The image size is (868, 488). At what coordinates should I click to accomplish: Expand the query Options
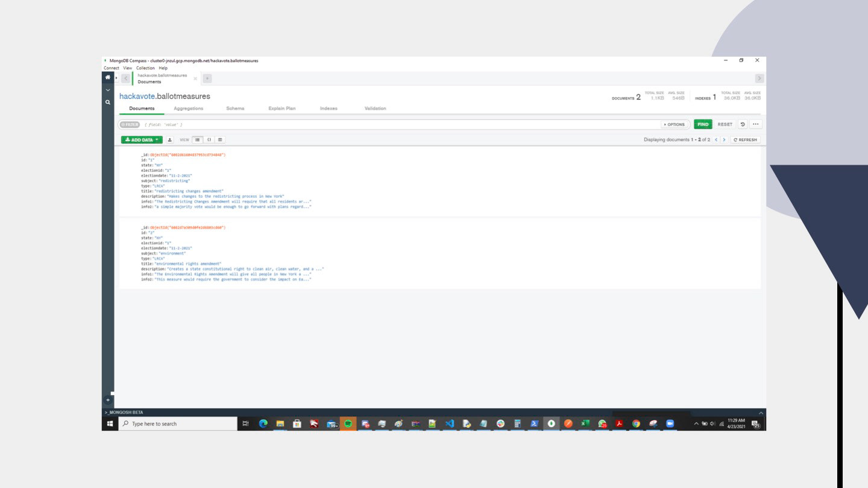pyautogui.click(x=675, y=124)
